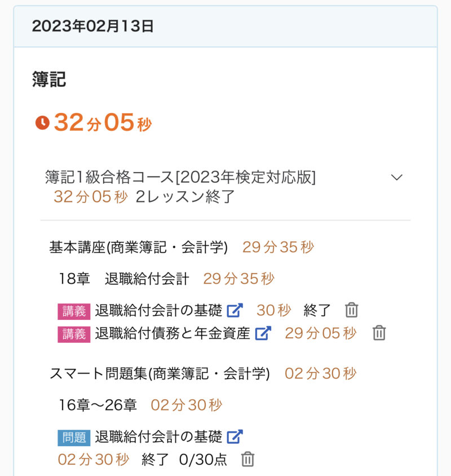
Task: Click the orange clock icon
Action: click(x=42, y=122)
